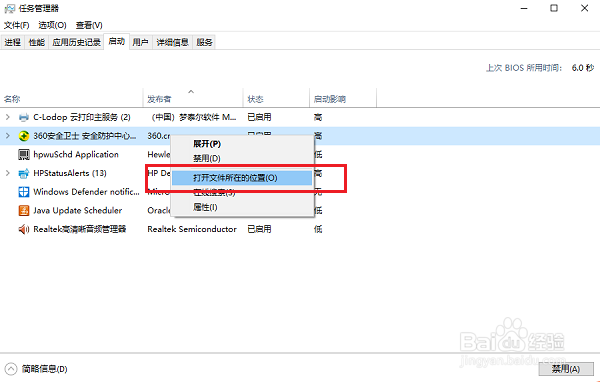Click the (中国) 梦泰尔软件 publisher cell
The width and height of the screenshot is (600, 382).
click(x=194, y=117)
